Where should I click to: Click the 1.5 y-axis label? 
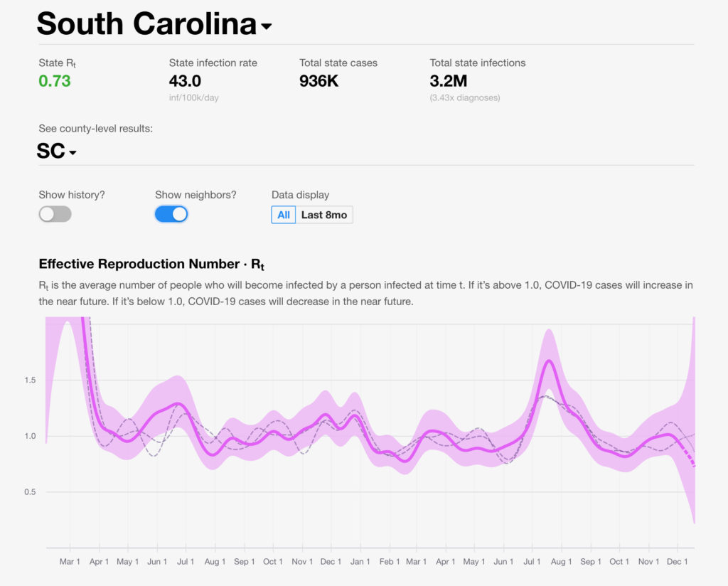[30, 380]
